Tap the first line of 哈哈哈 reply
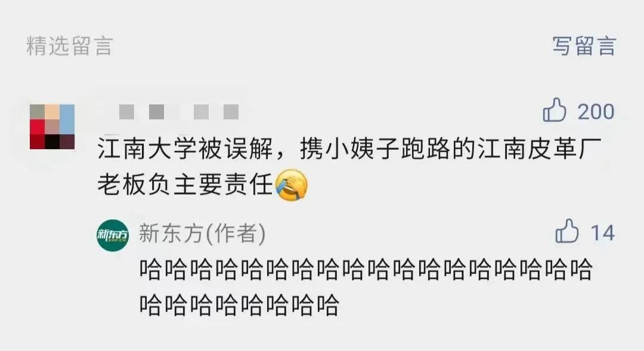 [366, 270]
